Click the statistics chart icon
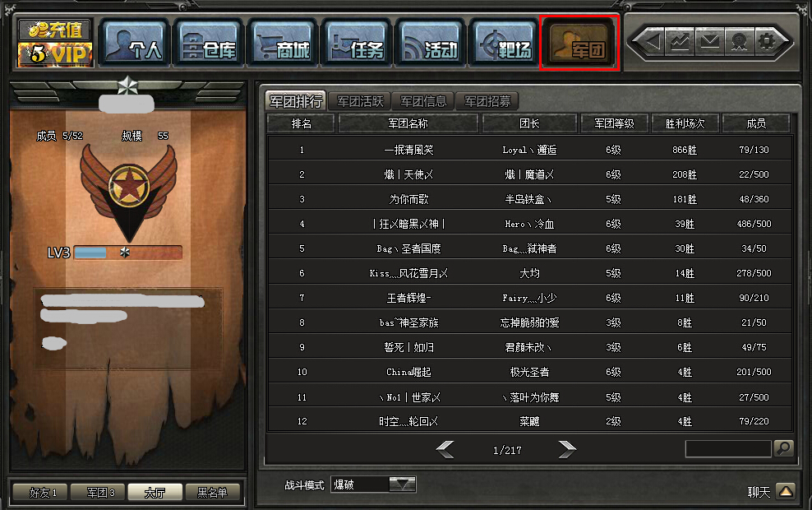812x510 pixels. pyautogui.click(x=680, y=41)
